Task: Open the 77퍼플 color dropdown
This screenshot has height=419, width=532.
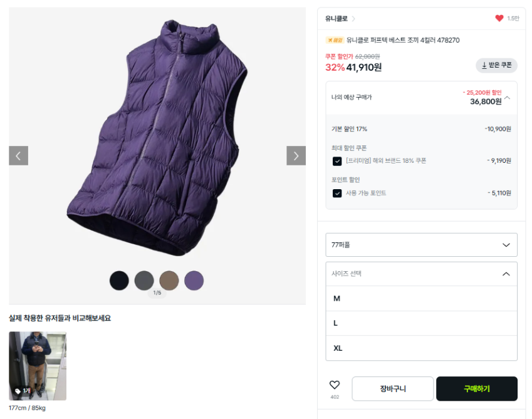Action: point(421,245)
